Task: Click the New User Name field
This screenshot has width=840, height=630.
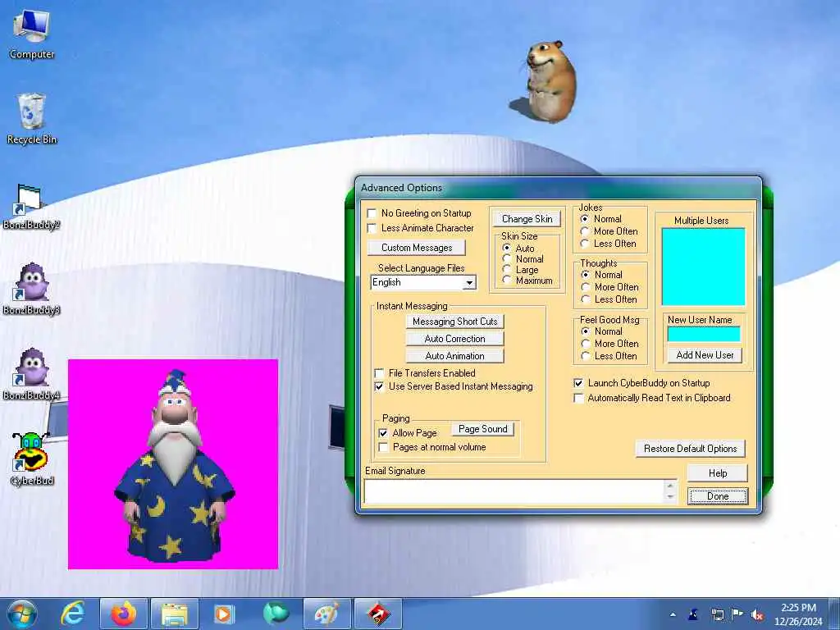Action: pos(704,335)
